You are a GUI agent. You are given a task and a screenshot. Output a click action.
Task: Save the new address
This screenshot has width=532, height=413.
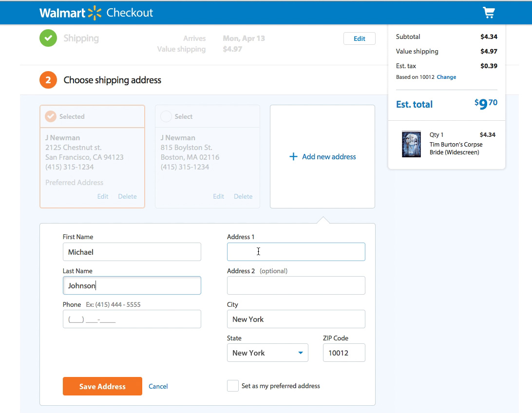pos(102,386)
